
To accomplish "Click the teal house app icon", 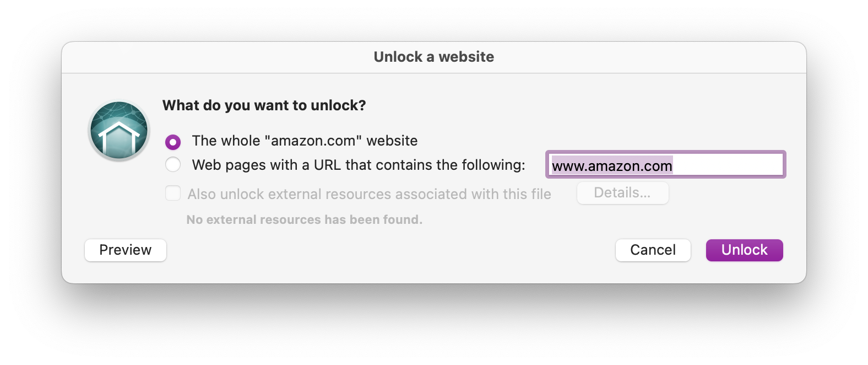I will point(119,130).
